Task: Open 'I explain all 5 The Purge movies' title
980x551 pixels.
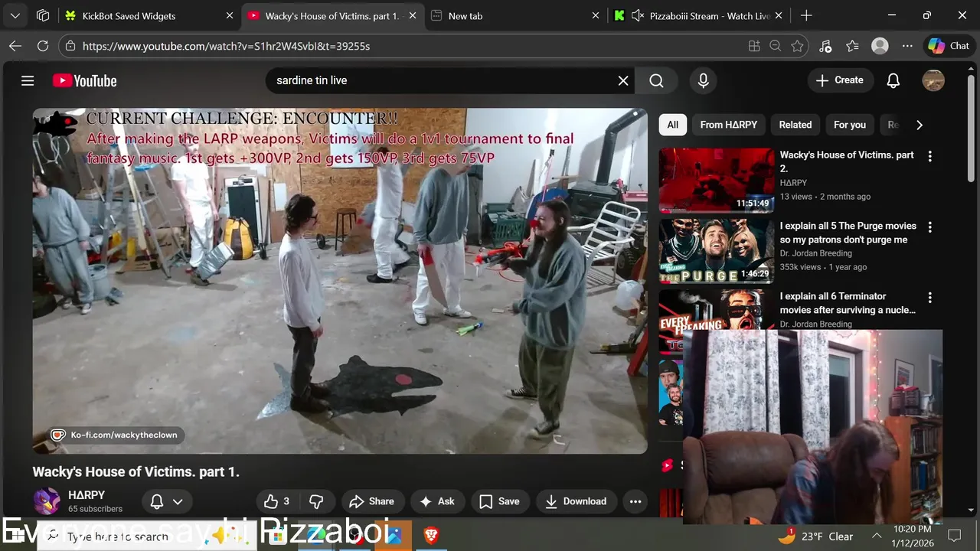Action: tap(848, 233)
